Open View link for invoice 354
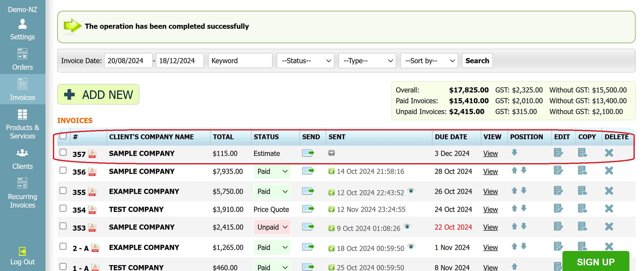This screenshot has width=644, height=271. tap(490, 210)
